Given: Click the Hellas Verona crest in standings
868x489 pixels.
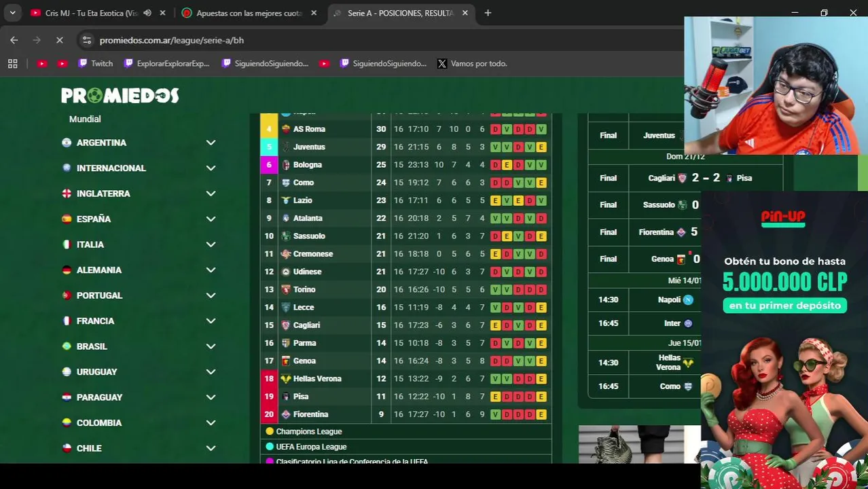Looking at the screenshot, I should click(286, 378).
